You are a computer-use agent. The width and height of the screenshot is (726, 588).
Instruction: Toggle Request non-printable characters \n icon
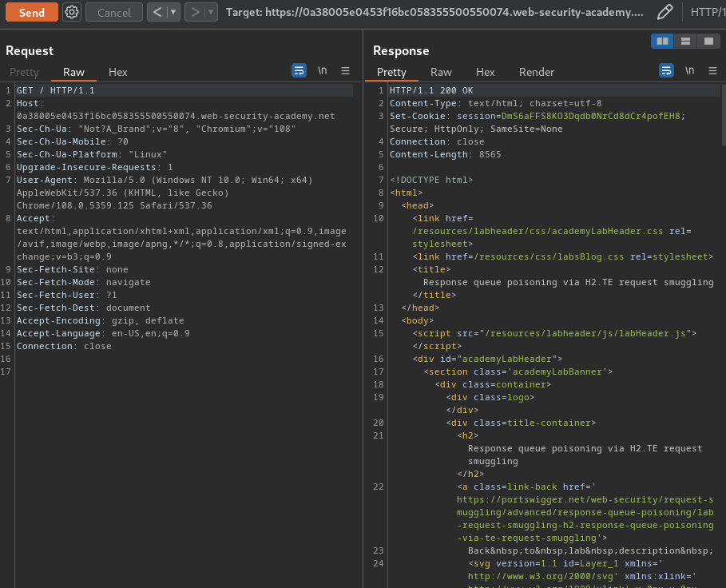pyautogui.click(x=322, y=71)
